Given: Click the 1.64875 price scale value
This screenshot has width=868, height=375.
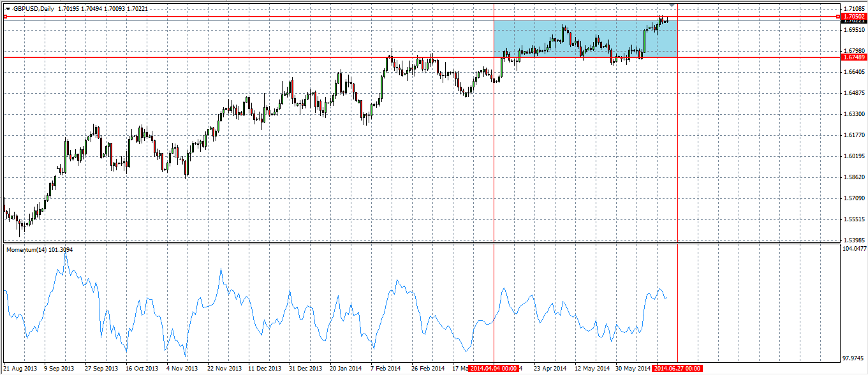Looking at the screenshot, I should (x=853, y=93).
